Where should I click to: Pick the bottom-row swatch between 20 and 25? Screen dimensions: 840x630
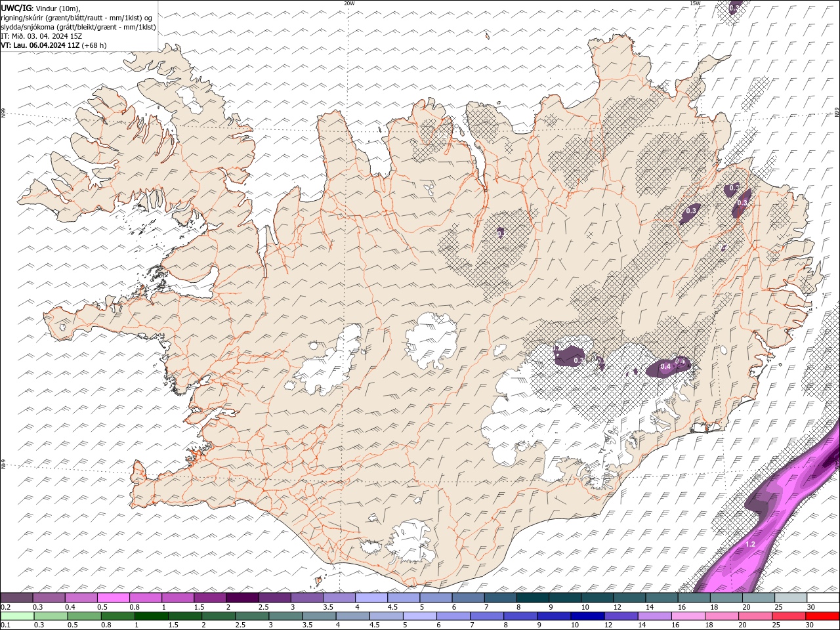click(755, 616)
